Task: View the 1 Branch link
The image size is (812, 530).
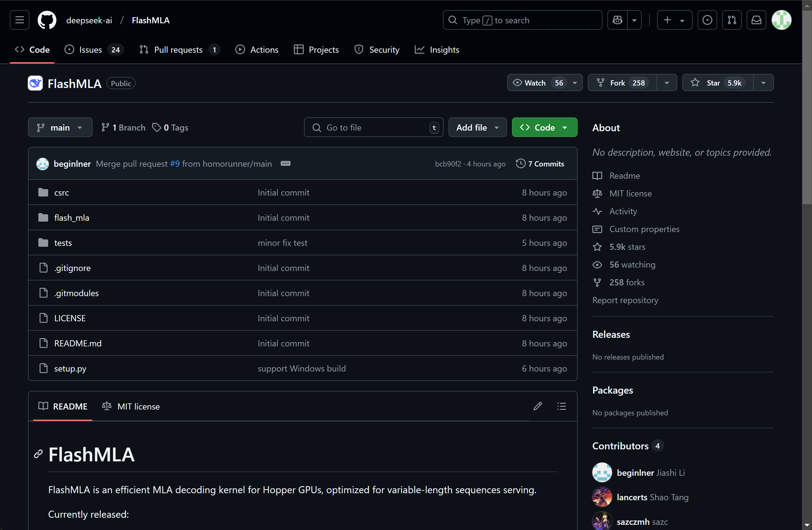Action: (124, 128)
